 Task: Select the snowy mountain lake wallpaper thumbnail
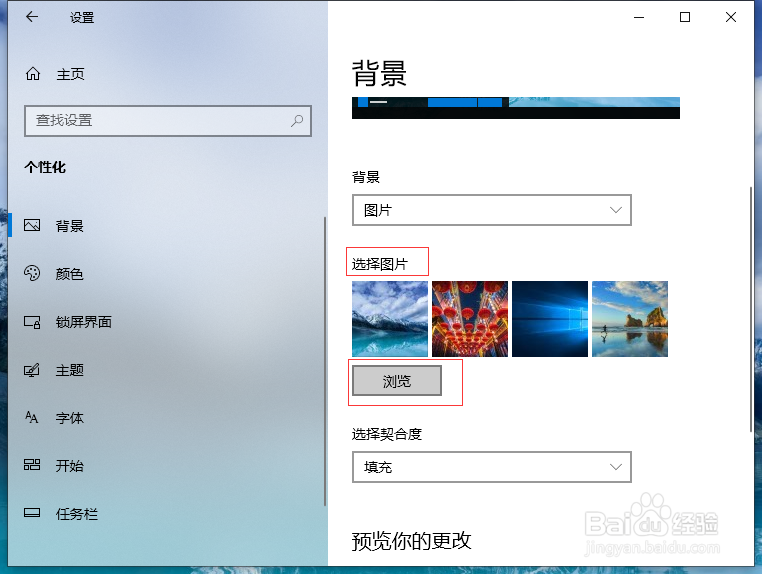(390, 319)
